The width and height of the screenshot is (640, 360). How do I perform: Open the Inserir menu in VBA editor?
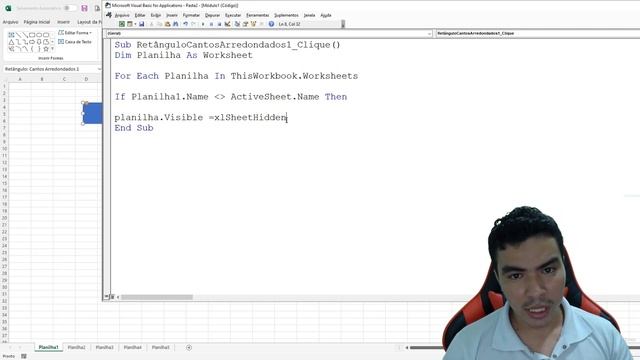coord(172,15)
